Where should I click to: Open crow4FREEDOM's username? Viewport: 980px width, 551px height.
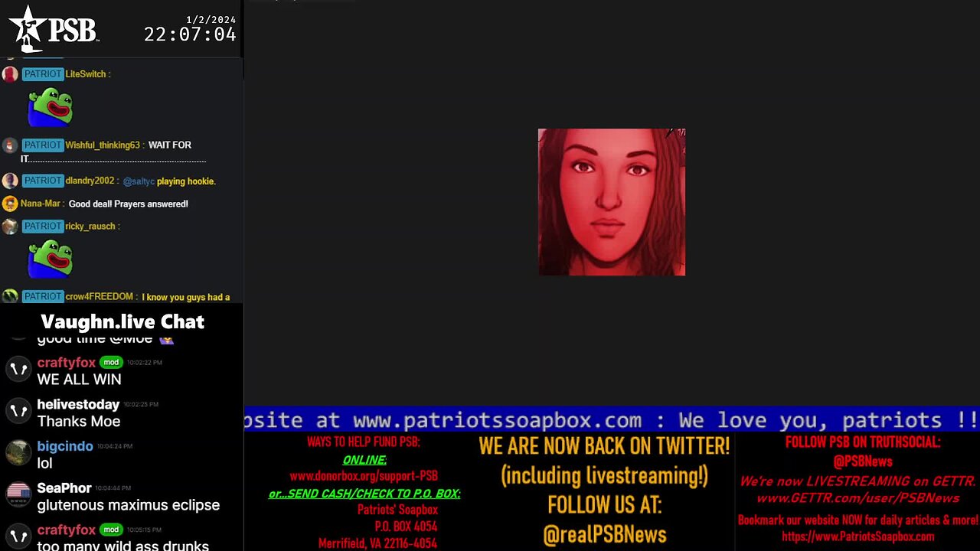pyautogui.click(x=100, y=297)
